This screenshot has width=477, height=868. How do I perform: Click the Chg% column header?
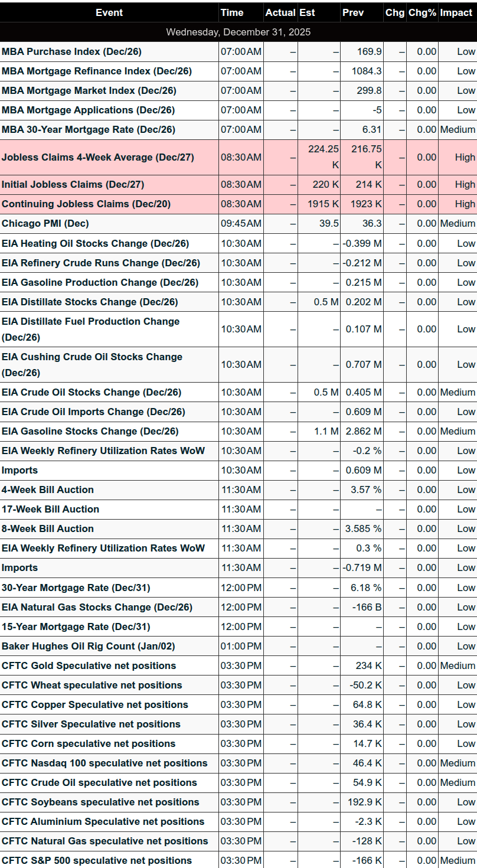pos(422,12)
